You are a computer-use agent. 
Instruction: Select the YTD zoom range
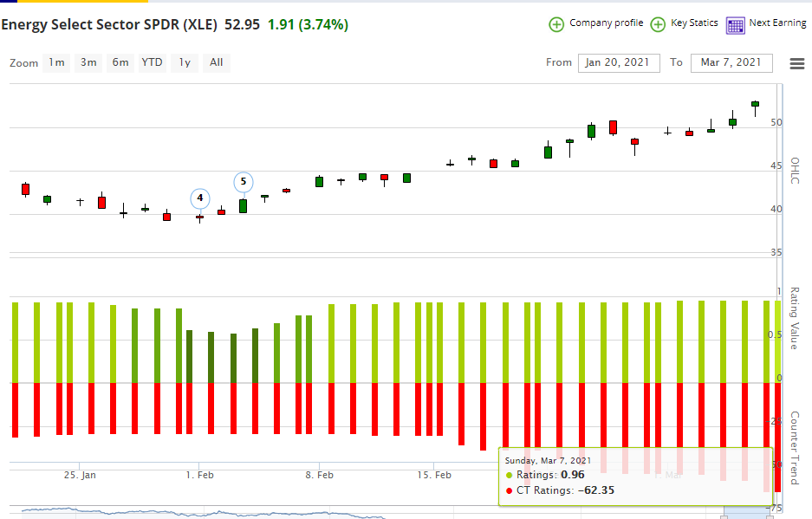click(153, 62)
